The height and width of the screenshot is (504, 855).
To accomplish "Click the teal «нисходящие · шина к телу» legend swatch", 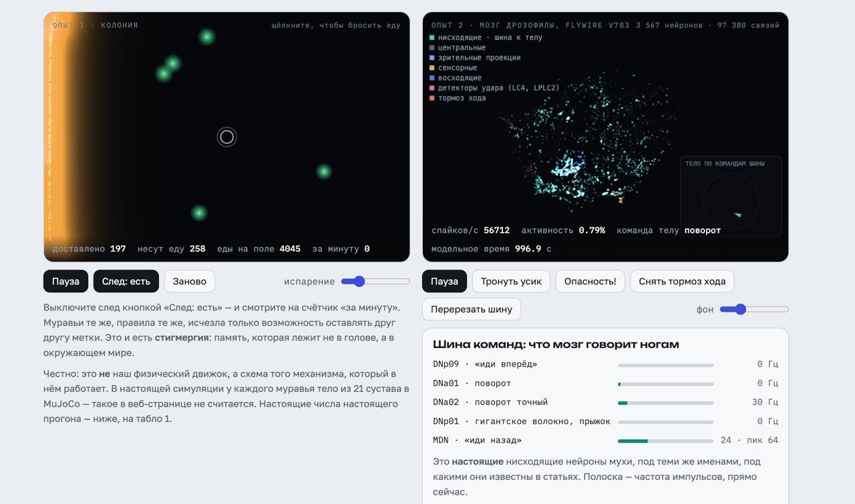I will click(432, 37).
